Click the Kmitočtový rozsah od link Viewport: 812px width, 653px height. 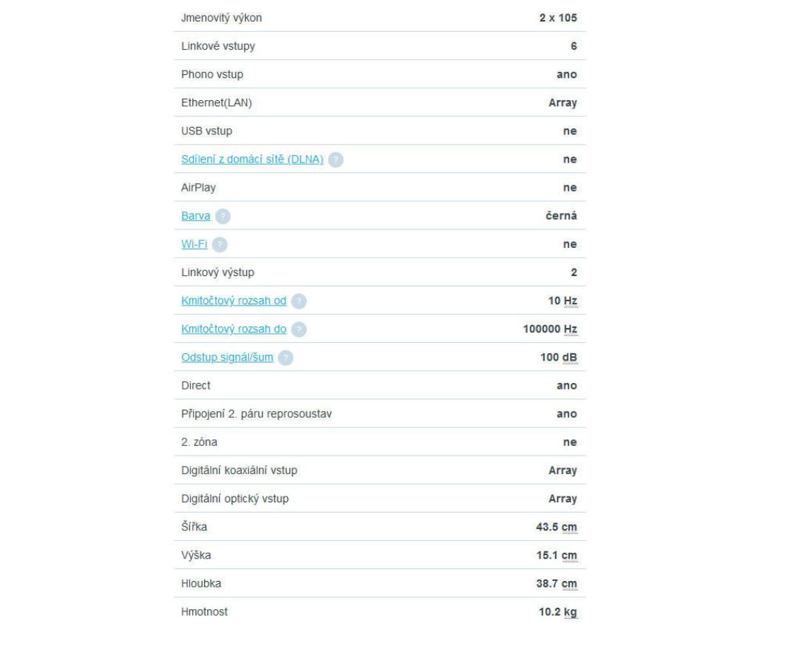pos(234,301)
